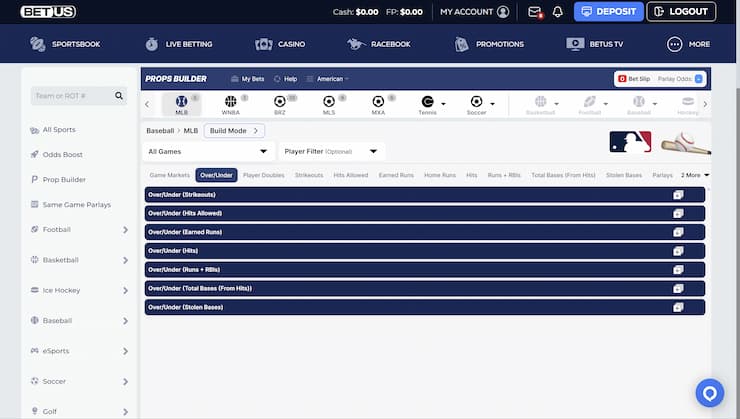The width and height of the screenshot is (740, 419).
Task: Click the Build Mode button
Action: [234, 131]
